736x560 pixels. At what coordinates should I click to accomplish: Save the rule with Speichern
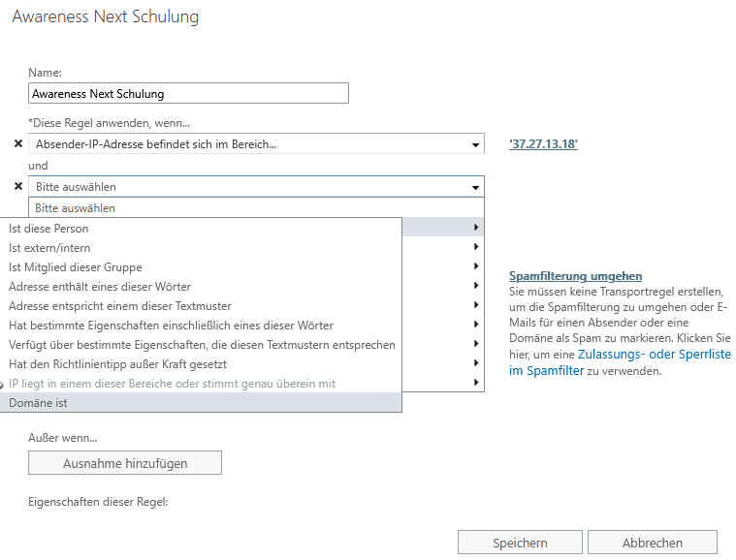(520, 543)
